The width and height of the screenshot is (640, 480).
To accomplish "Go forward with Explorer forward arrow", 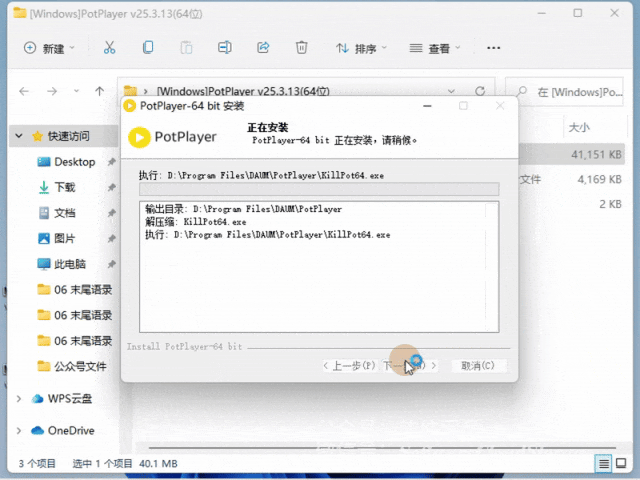I will point(52,91).
